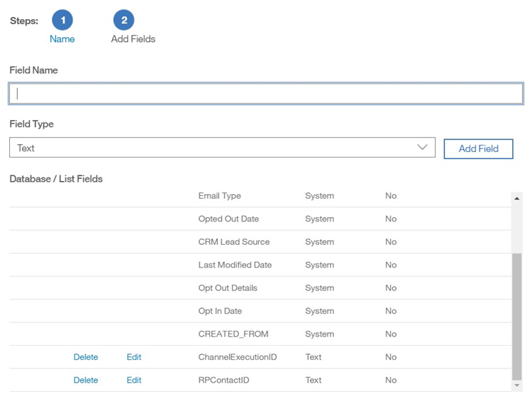Screen dimensions: 532x406
Task: Click the scrollbar up arrow
Action: click(516, 199)
